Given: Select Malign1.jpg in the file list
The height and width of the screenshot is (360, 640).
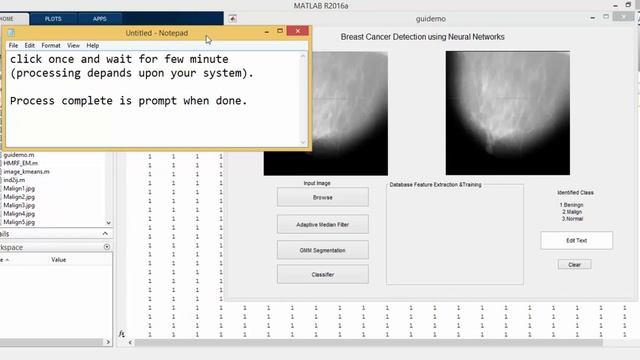Looking at the screenshot, I should [19, 188].
